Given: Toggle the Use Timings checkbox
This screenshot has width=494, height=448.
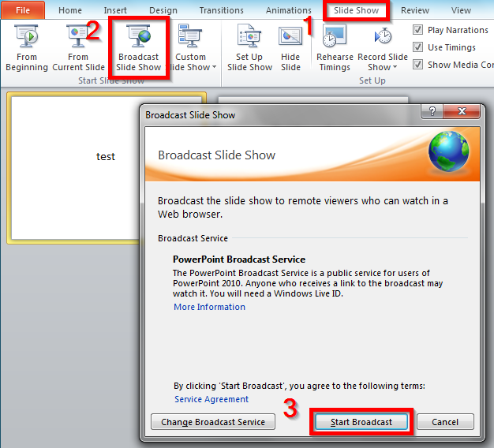Looking at the screenshot, I should [417, 47].
